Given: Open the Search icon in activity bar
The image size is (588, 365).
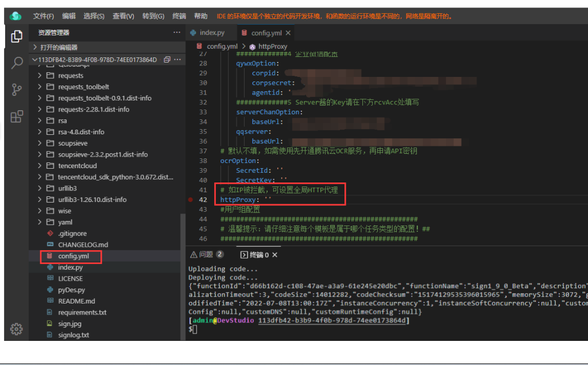Looking at the screenshot, I should tap(17, 63).
